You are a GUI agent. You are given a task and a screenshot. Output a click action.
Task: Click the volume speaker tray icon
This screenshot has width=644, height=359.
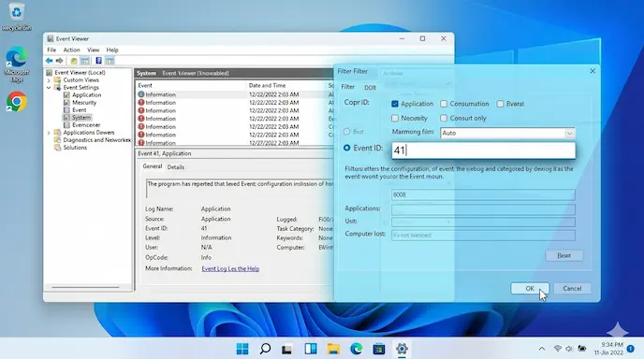tap(569, 349)
